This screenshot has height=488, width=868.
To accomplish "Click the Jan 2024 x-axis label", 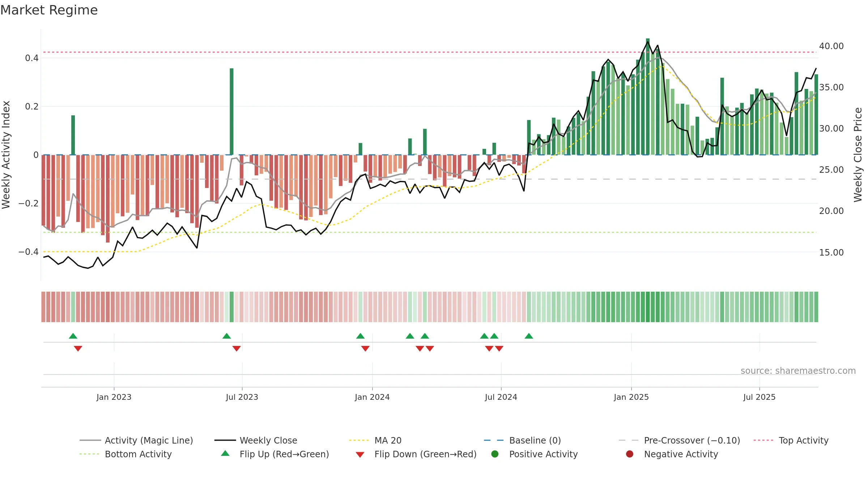I will [x=372, y=397].
